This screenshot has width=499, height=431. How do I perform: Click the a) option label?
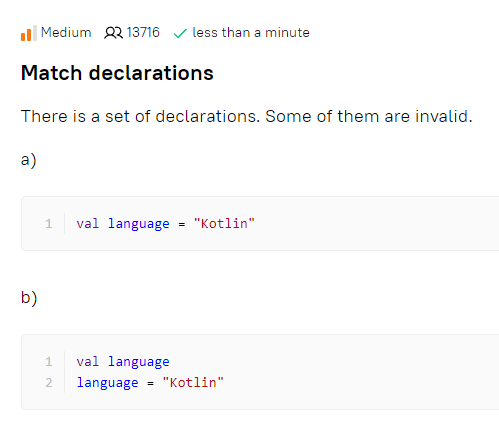pyautogui.click(x=29, y=160)
